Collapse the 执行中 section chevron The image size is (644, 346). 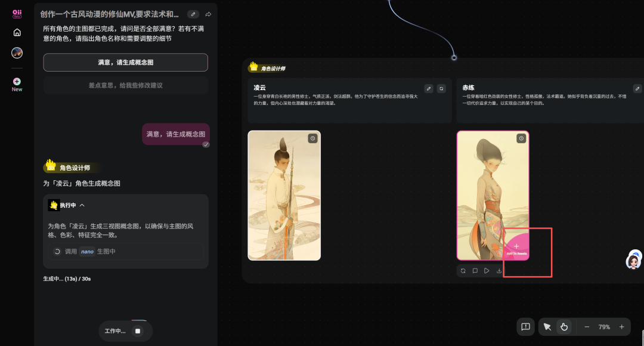click(x=82, y=205)
